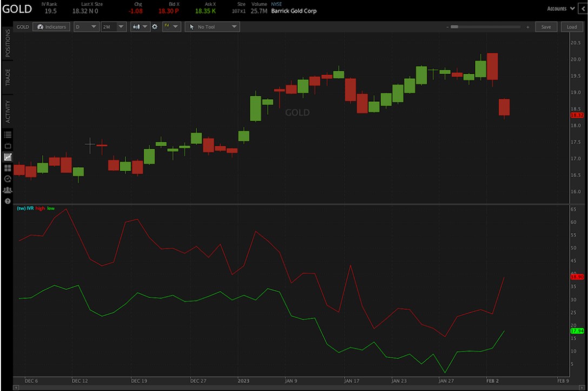Open the 2M range dropdown
Screen dimensions: 588x391
(113, 27)
